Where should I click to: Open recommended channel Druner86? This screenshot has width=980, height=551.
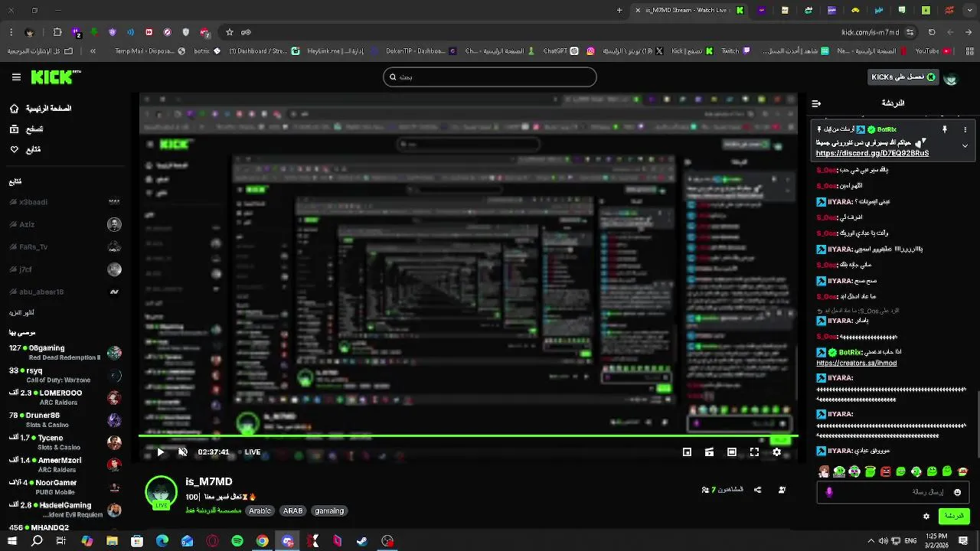coord(65,420)
